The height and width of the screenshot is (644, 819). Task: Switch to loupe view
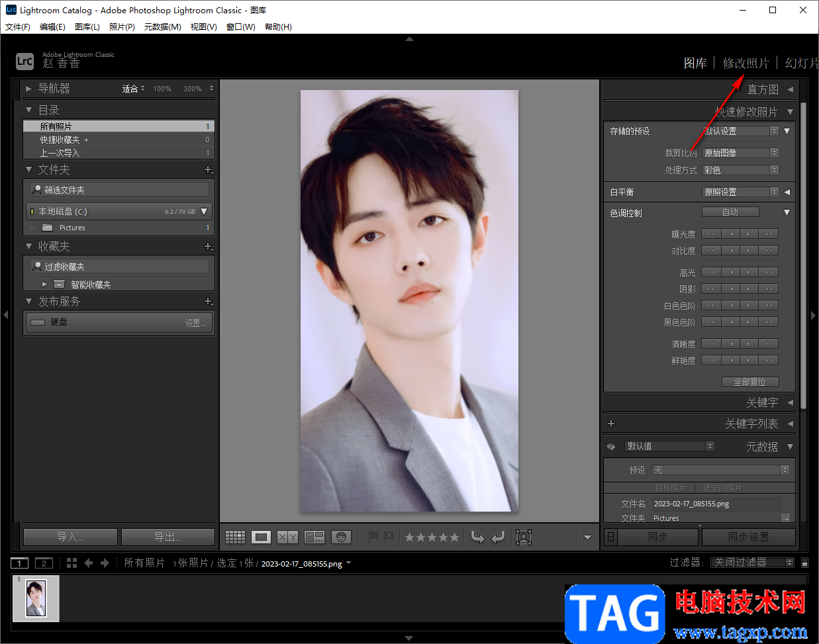coord(261,537)
